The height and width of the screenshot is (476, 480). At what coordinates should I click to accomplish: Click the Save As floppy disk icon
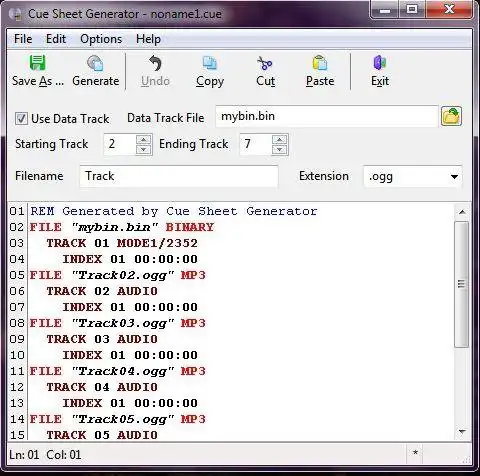click(x=38, y=63)
